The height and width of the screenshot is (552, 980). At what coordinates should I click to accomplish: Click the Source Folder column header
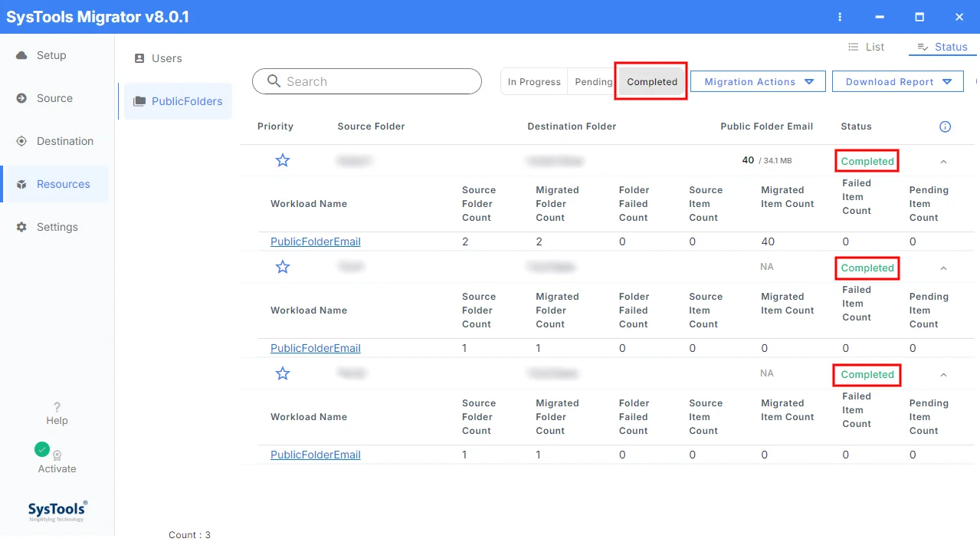[x=371, y=127]
